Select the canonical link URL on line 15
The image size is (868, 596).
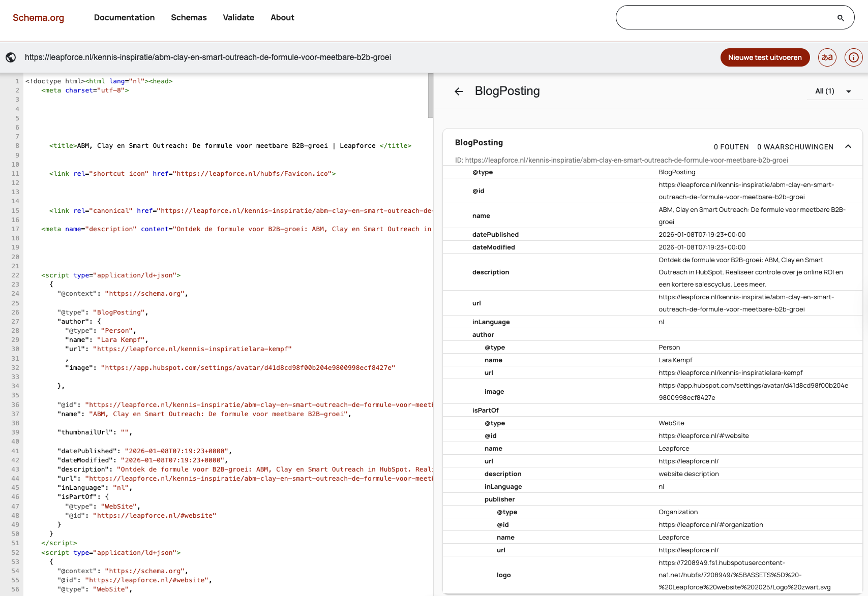[x=295, y=210]
